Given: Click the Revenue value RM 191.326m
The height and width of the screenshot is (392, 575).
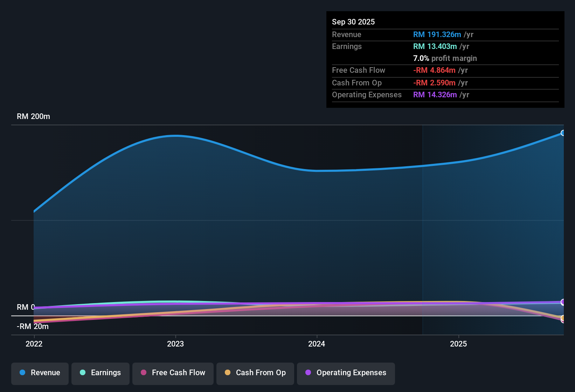Looking at the screenshot, I should pyautogui.click(x=437, y=34).
